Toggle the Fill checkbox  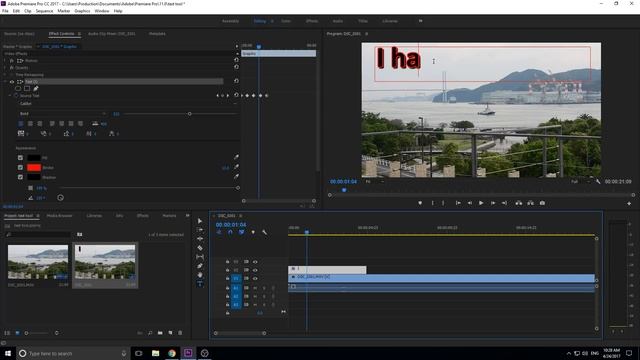tap(20, 158)
